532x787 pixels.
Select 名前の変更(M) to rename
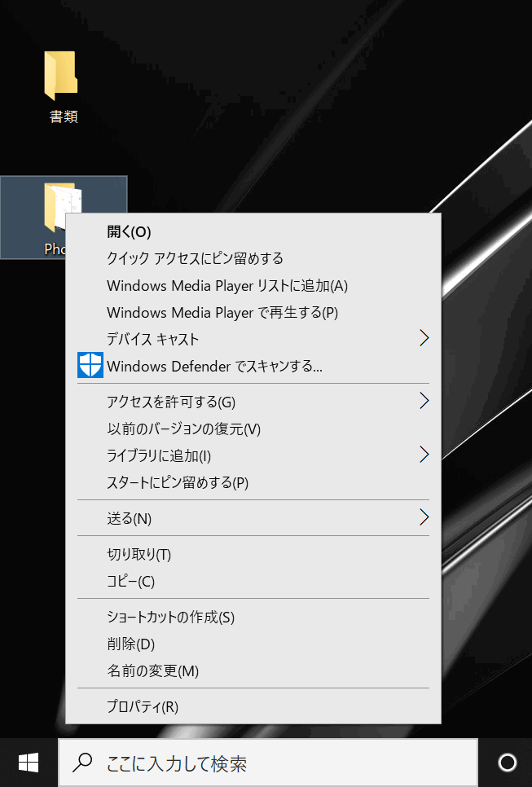(253, 671)
